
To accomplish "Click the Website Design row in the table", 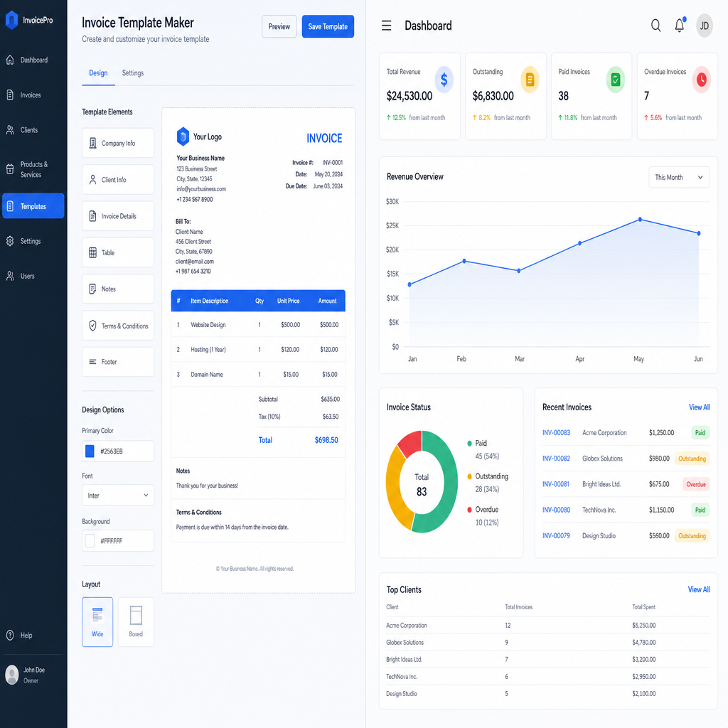I will (x=258, y=324).
